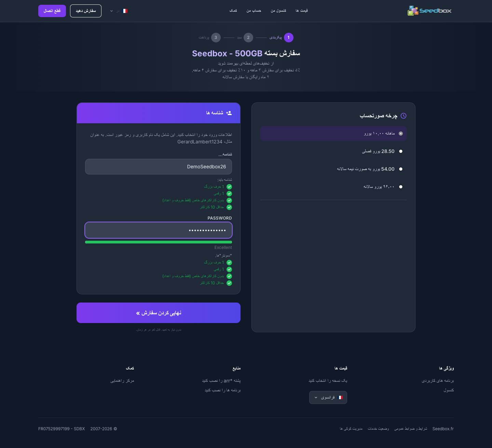Image resolution: width=492 pixels, height=448 pixels.
Task: Click password check icon for ۱ رقمی
Action: pyautogui.click(x=229, y=269)
